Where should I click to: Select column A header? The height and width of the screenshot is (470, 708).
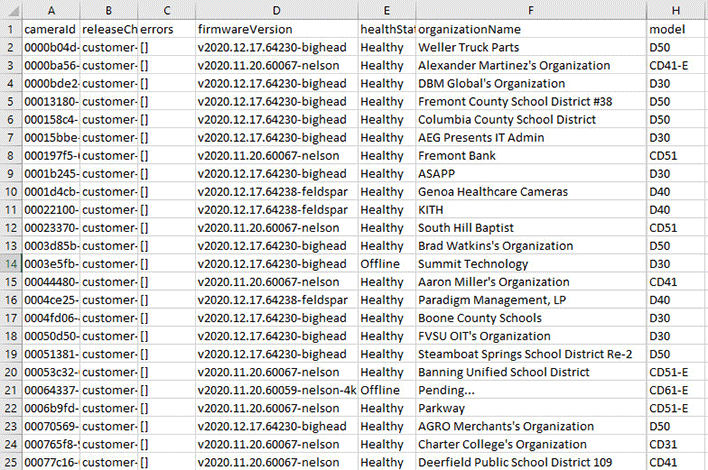[51, 10]
